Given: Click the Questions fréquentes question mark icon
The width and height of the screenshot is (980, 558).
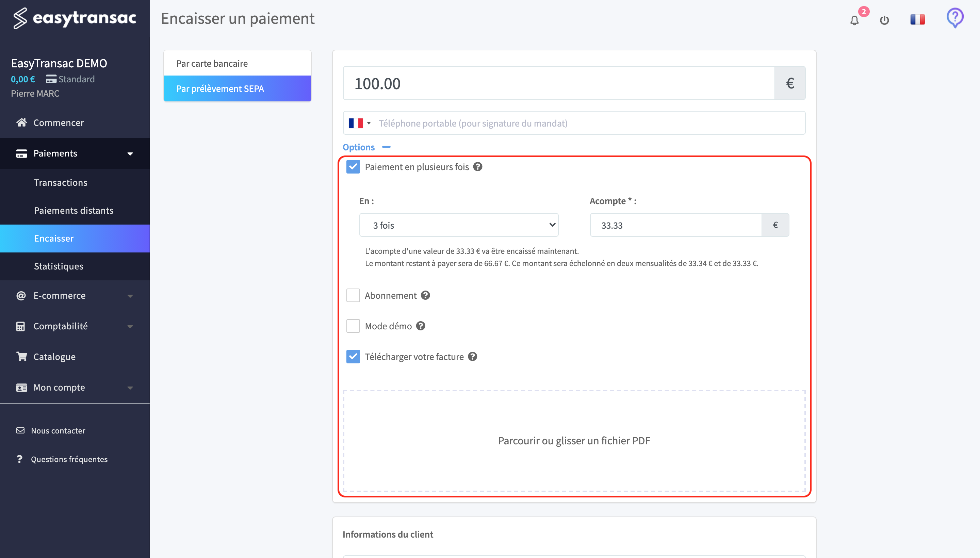Looking at the screenshot, I should (x=19, y=459).
